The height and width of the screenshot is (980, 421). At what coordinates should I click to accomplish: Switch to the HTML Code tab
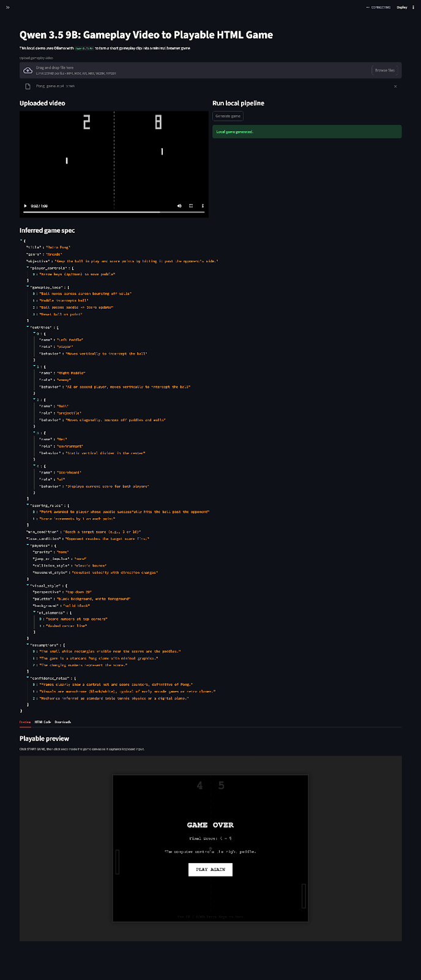click(43, 722)
